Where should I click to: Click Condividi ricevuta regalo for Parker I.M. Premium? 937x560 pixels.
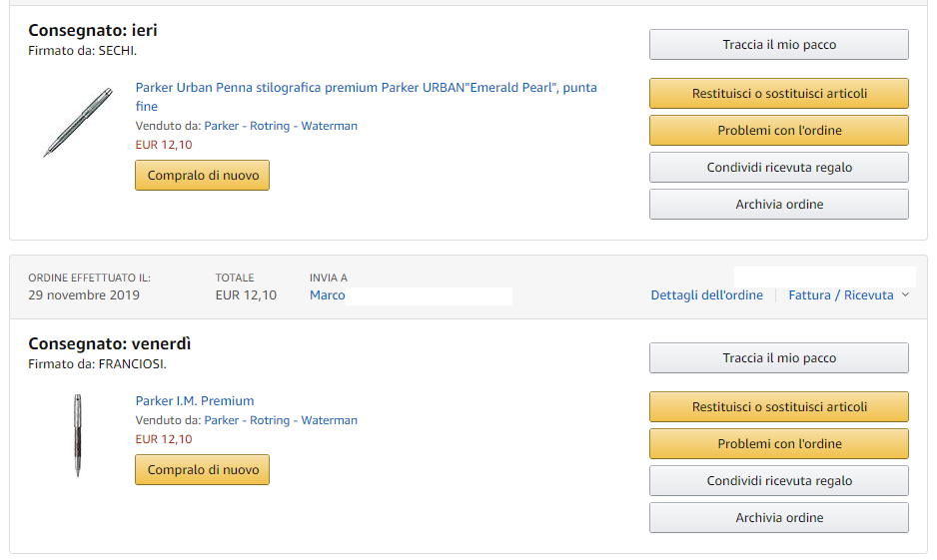[x=778, y=481]
